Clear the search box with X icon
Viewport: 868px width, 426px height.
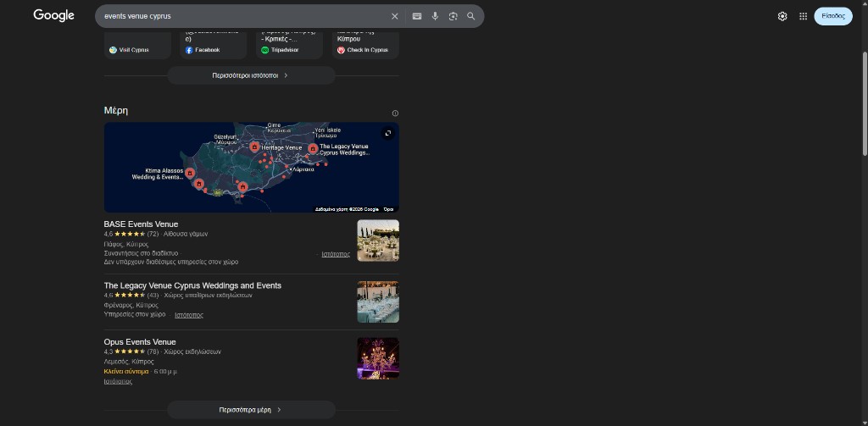[x=395, y=16]
